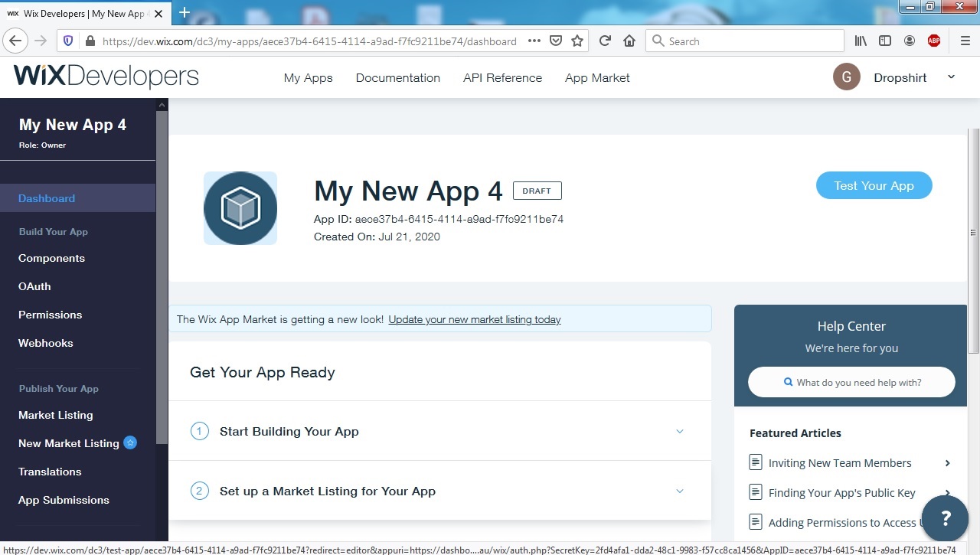Open the library bookshelf icon

pyautogui.click(x=861, y=41)
